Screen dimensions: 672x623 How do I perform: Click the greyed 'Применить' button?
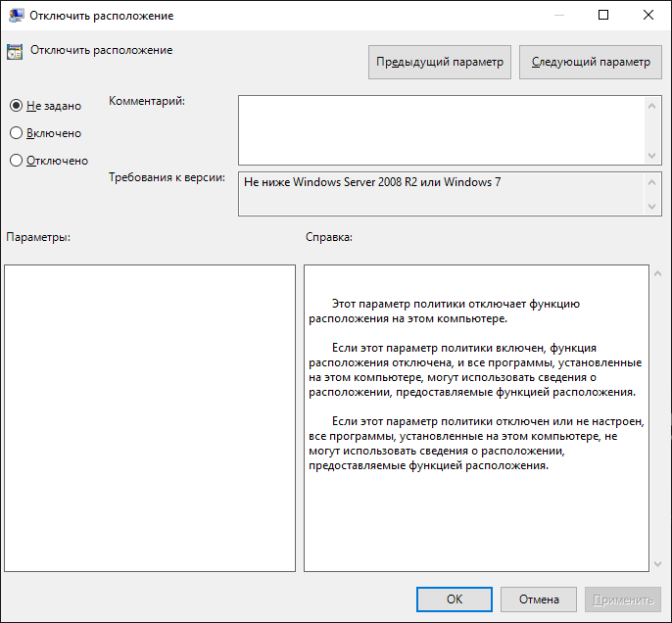pos(623,599)
